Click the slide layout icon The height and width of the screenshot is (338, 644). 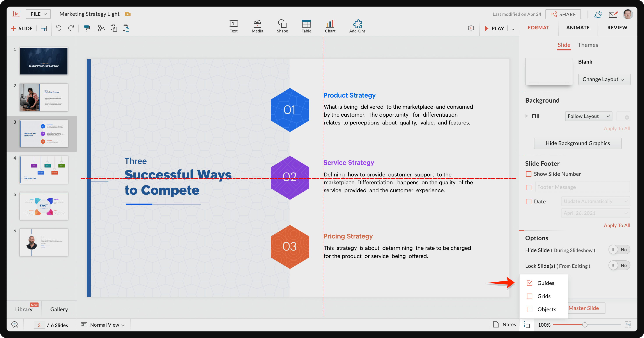44,28
